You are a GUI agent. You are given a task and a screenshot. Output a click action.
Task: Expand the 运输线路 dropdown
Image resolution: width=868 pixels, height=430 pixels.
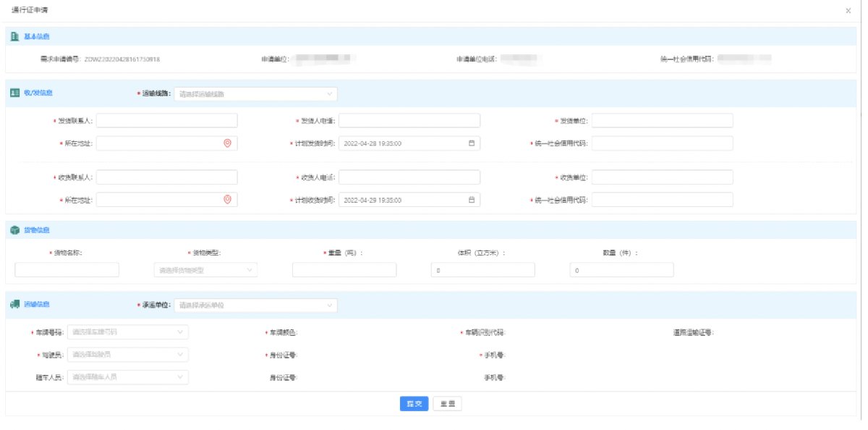point(255,94)
